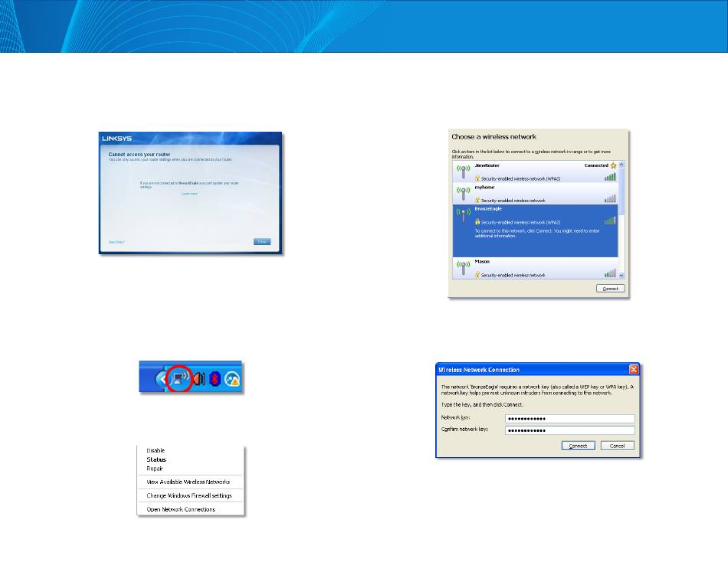
Task: Click the security alert shield tray icon
Action: pyautogui.click(x=232, y=379)
